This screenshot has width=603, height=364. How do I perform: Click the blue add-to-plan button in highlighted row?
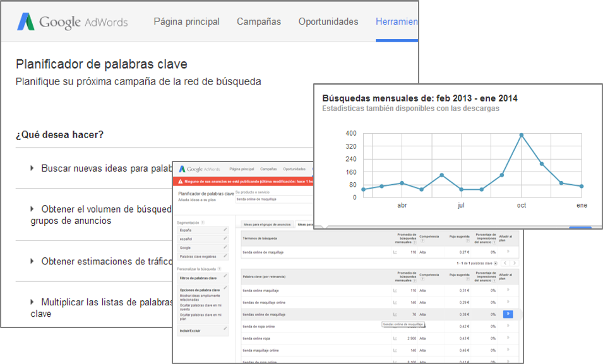coord(508,314)
